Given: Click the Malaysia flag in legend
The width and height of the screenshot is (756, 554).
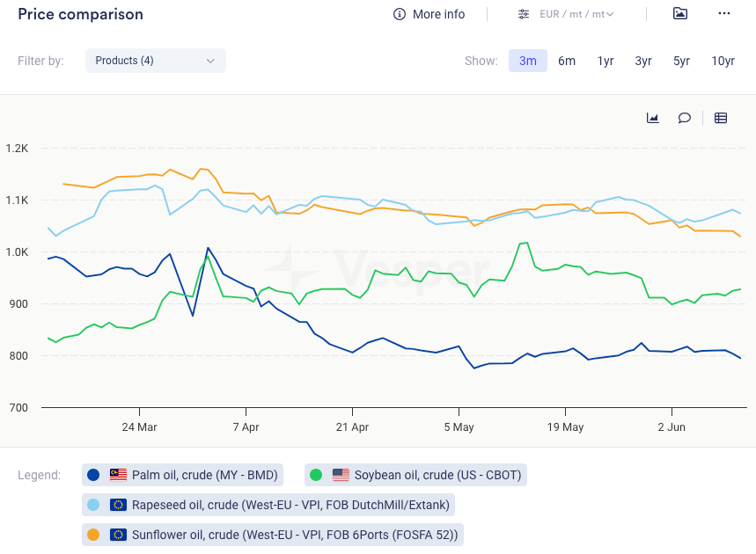Looking at the screenshot, I should click(118, 475).
